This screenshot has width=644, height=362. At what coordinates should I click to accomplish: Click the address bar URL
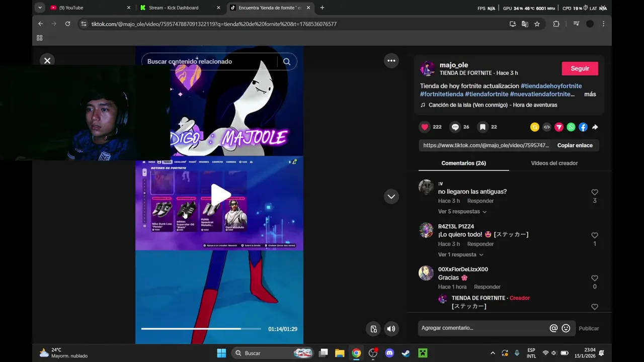(214, 24)
